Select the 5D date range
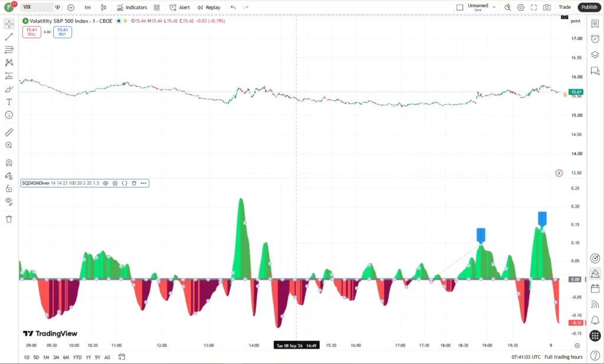Screen dimensions: 604x364 coord(36,358)
